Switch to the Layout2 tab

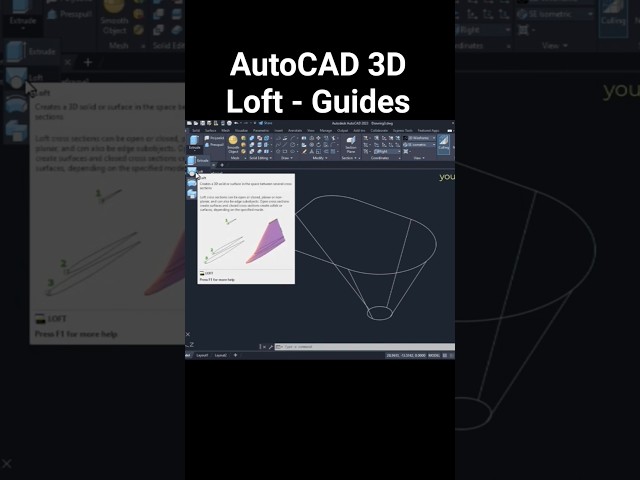(x=220, y=355)
